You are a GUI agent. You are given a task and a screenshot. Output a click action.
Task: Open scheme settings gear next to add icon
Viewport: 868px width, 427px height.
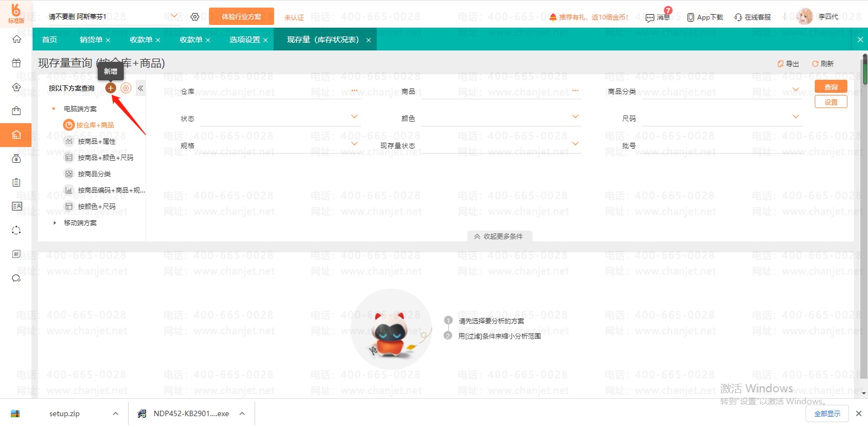[x=126, y=88]
